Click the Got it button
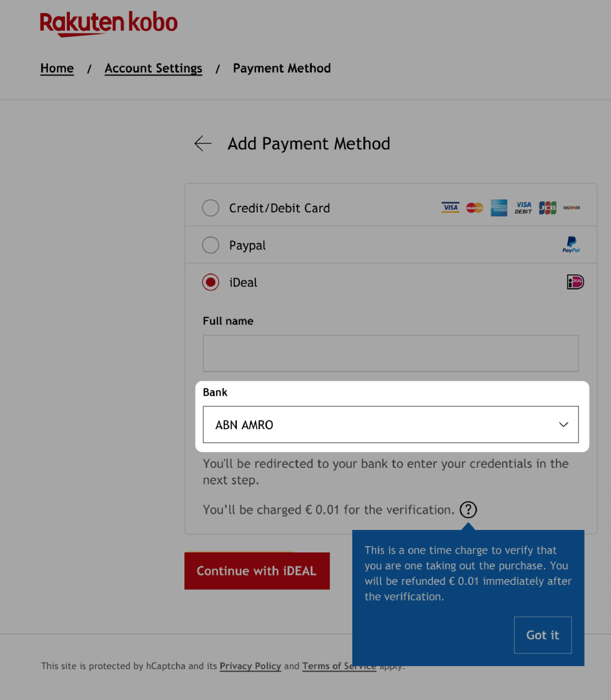The image size is (611, 700). 542,635
